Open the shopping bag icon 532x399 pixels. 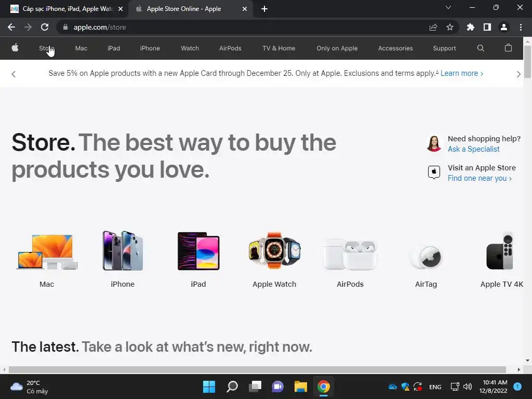click(508, 48)
